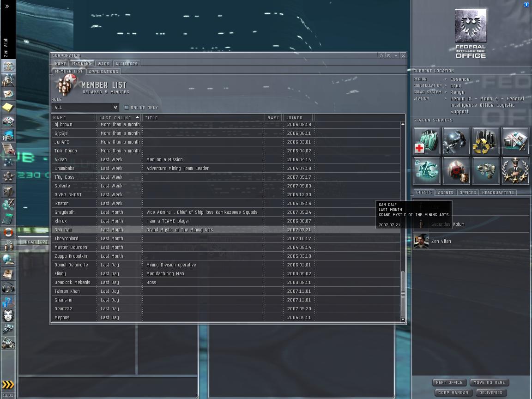The image size is (532, 399).
Task: Open the mail envelope icon in sidebar
Action: (8, 94)
